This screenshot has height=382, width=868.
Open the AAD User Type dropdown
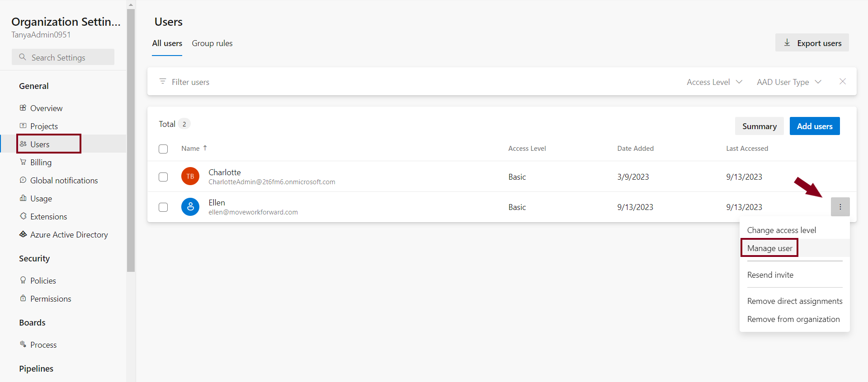[789, 82]
